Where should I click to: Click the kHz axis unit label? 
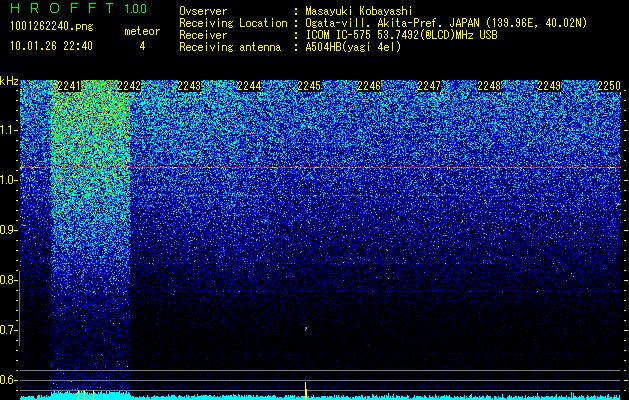tap(9, 81)
